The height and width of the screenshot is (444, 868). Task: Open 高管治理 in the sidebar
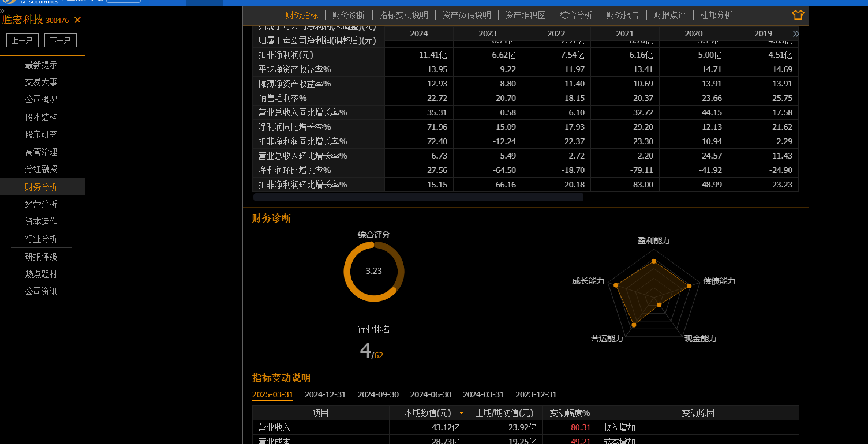coord(41,152)
